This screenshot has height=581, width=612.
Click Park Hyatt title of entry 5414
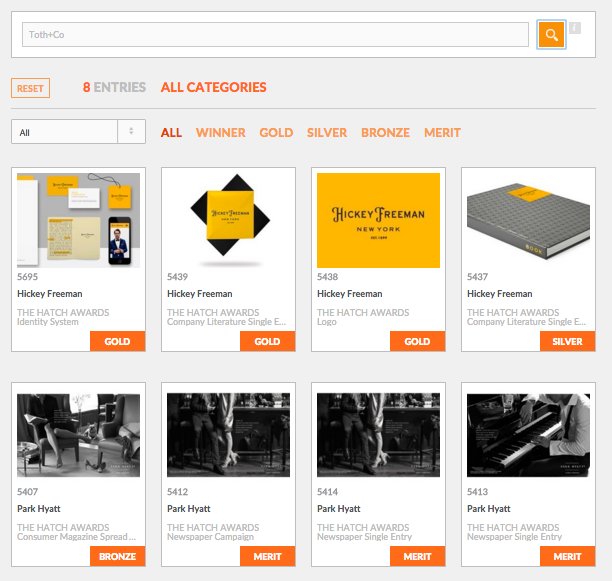(x=338, y=509)
